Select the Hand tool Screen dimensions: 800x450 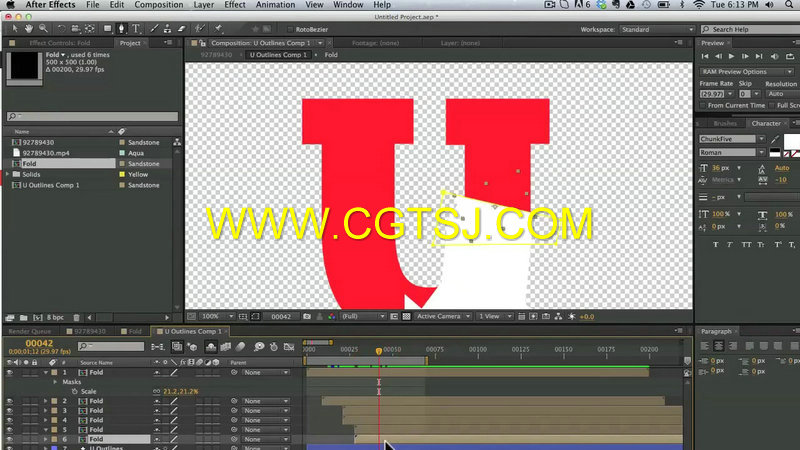[29, 29]
